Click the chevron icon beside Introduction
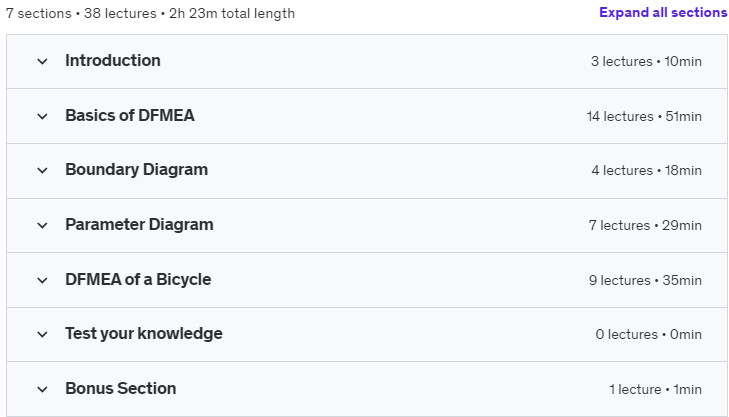 42,61
